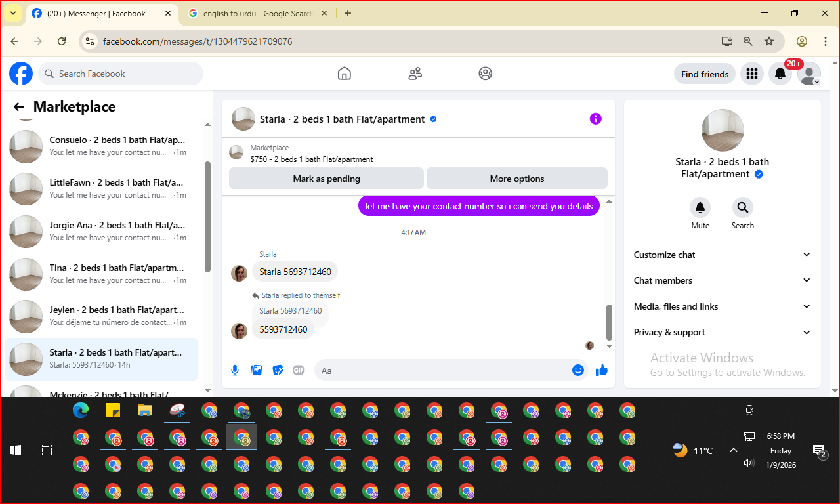Open Consuelo conversation in the list

[102, 146]
